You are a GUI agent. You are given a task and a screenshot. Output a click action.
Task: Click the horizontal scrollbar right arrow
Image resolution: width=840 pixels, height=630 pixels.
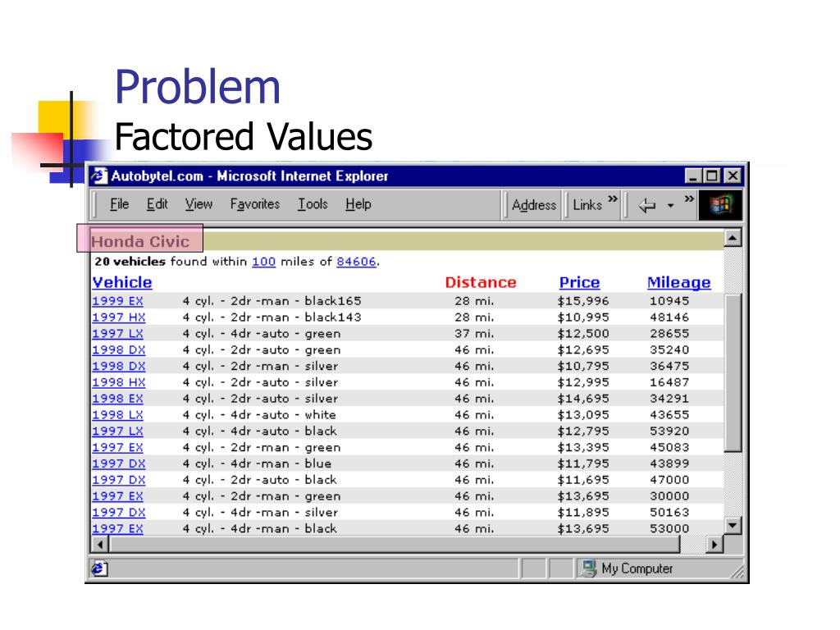714,545
